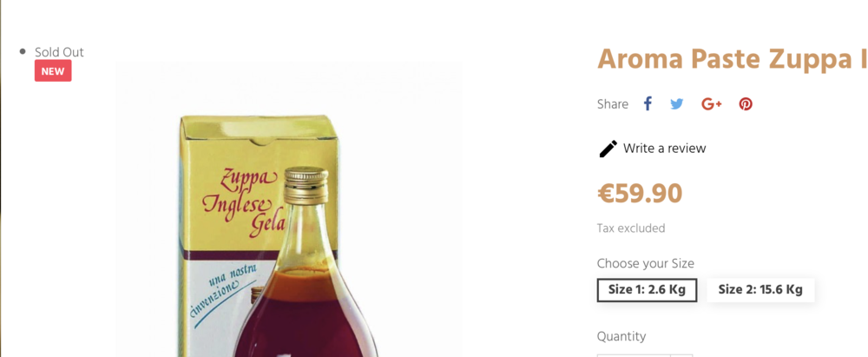
Task: Click the Sold Out label
Action: (x=59, y=52)
